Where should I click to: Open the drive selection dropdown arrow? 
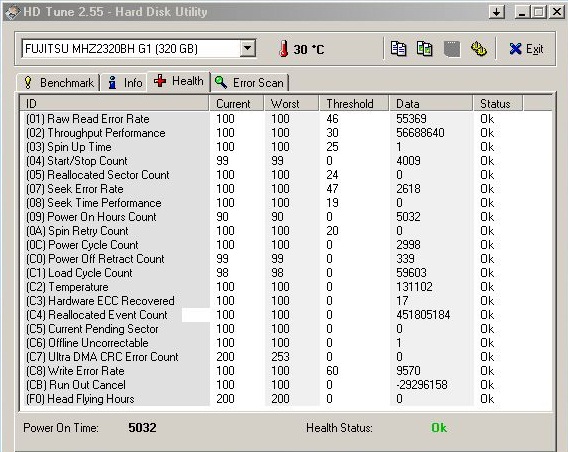tap(247, 48)
